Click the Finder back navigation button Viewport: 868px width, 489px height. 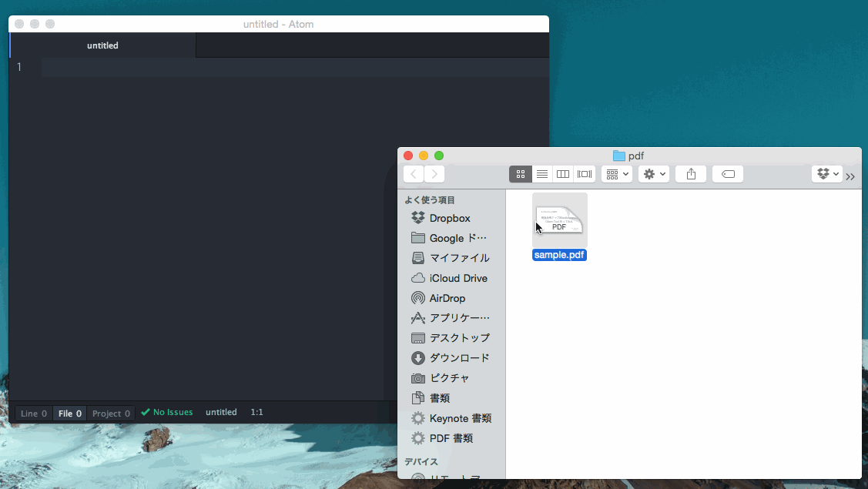coord(414,173)
